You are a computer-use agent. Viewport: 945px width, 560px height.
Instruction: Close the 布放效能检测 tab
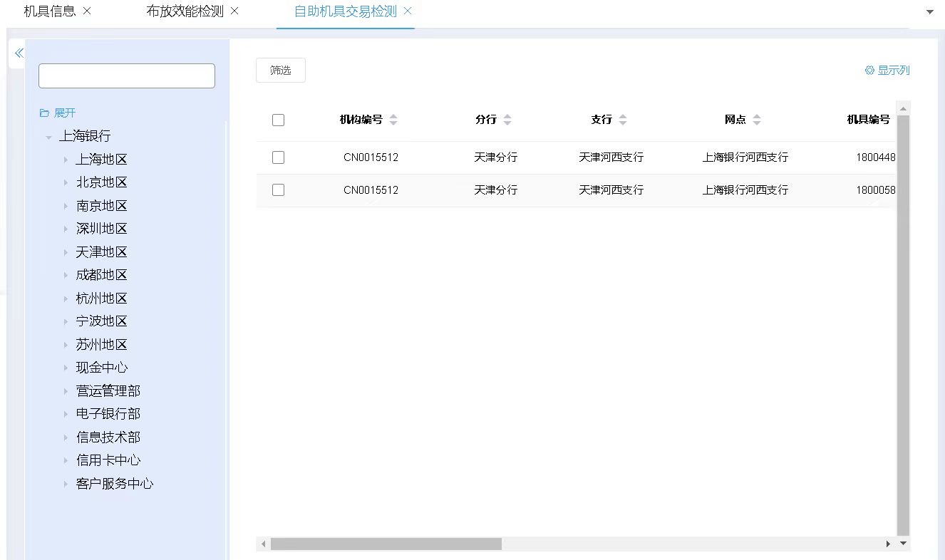click(x=234, y=11)
